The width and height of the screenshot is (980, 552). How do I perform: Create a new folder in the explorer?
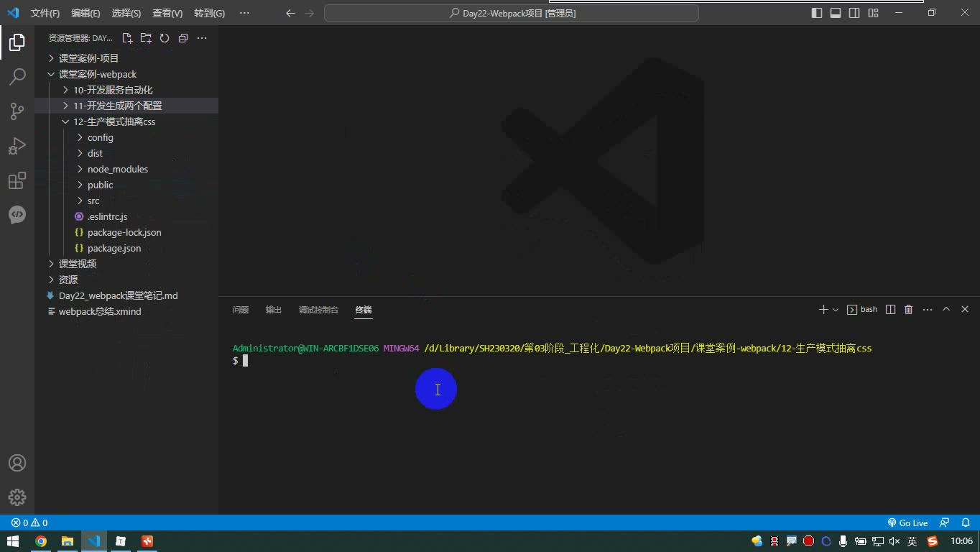point(146,38)
